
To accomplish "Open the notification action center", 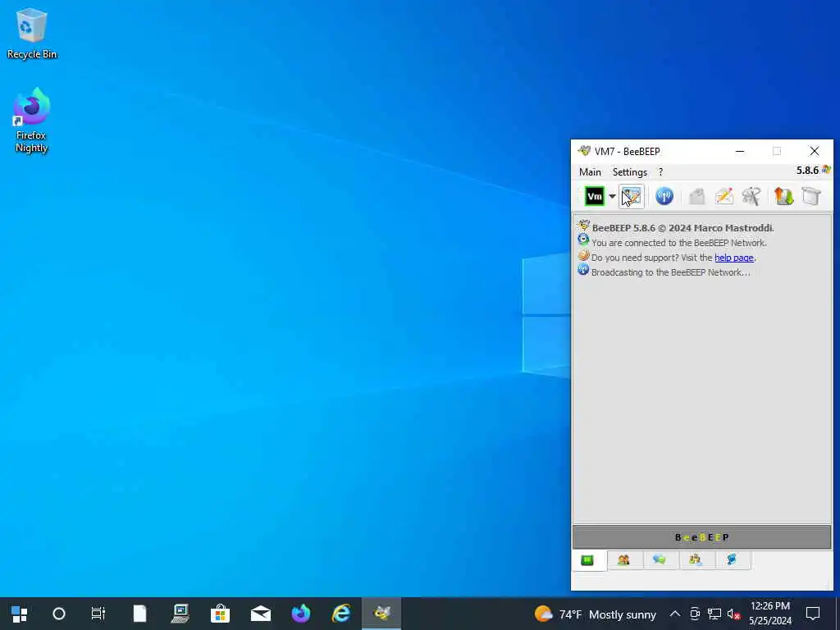I will 813,614.
